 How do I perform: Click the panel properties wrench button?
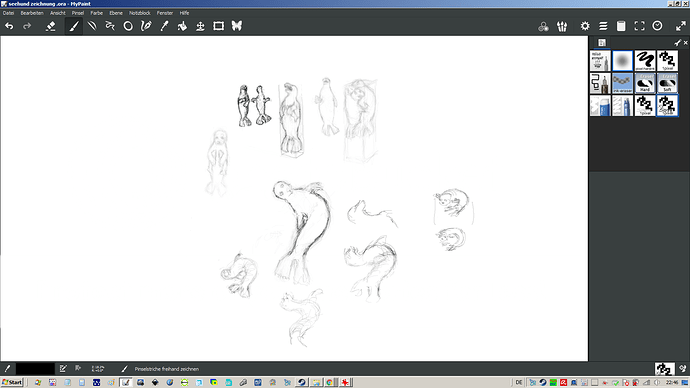[x=677, y=43]
